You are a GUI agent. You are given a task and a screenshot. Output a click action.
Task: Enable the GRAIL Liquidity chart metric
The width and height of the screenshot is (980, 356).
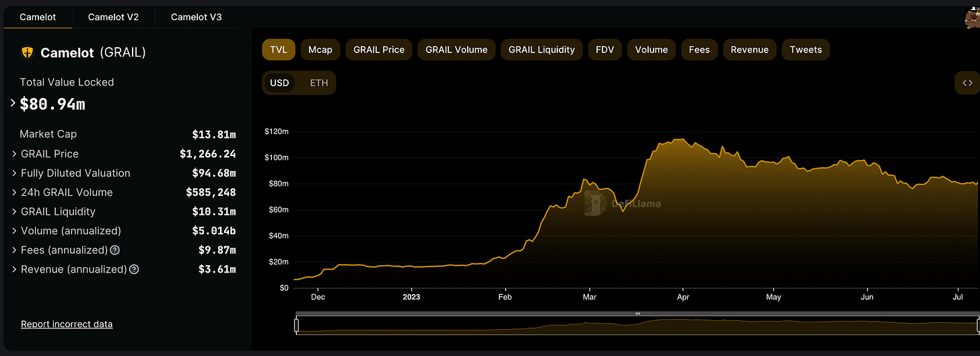[x=542, y=49]
